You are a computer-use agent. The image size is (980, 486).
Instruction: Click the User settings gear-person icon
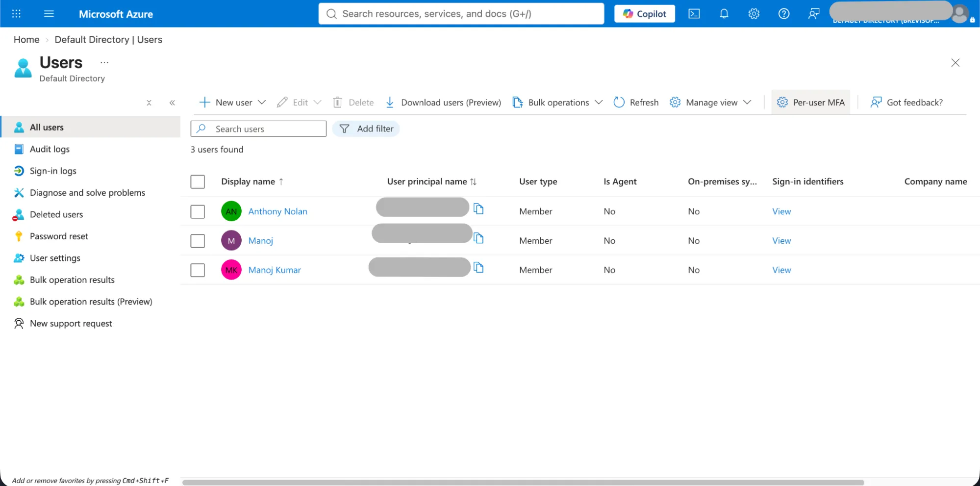(19, 258)
